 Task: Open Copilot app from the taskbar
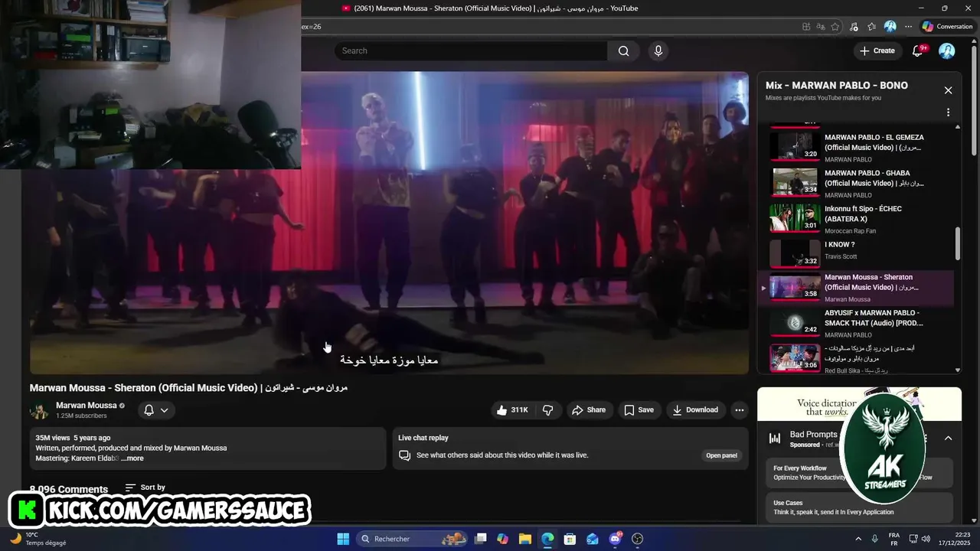[502, 539]
